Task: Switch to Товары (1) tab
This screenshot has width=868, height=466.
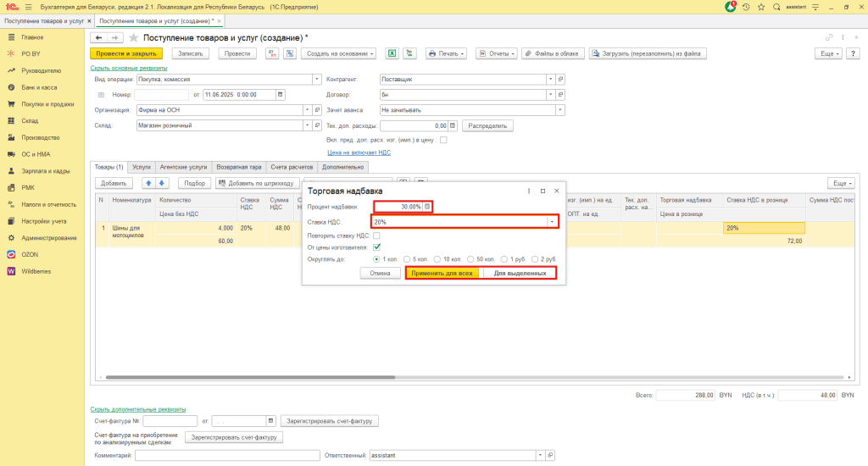Action: click(x=109, y=167)
